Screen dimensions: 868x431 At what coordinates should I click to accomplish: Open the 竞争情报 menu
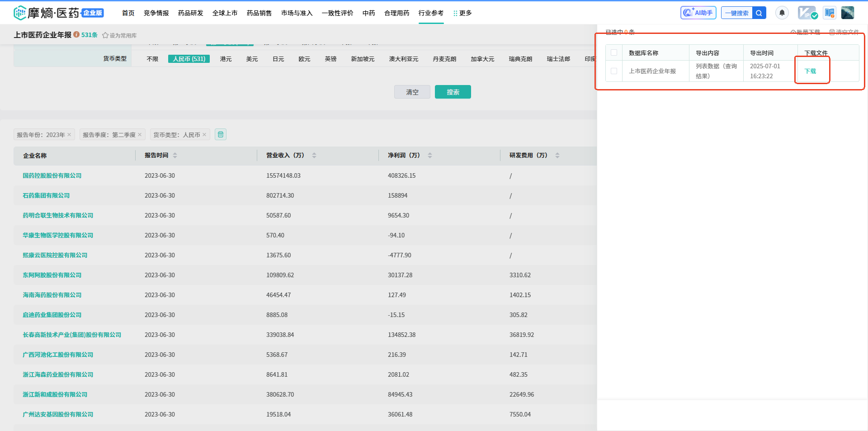point(156,13)
